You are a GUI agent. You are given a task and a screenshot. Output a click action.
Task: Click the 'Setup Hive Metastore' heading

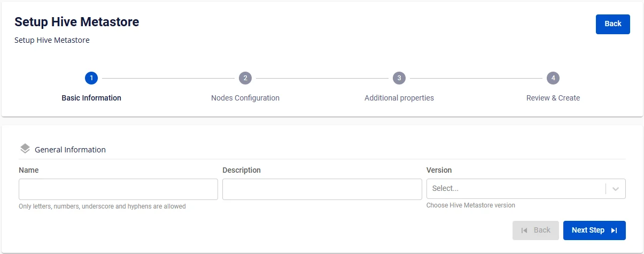click(76, 22)
